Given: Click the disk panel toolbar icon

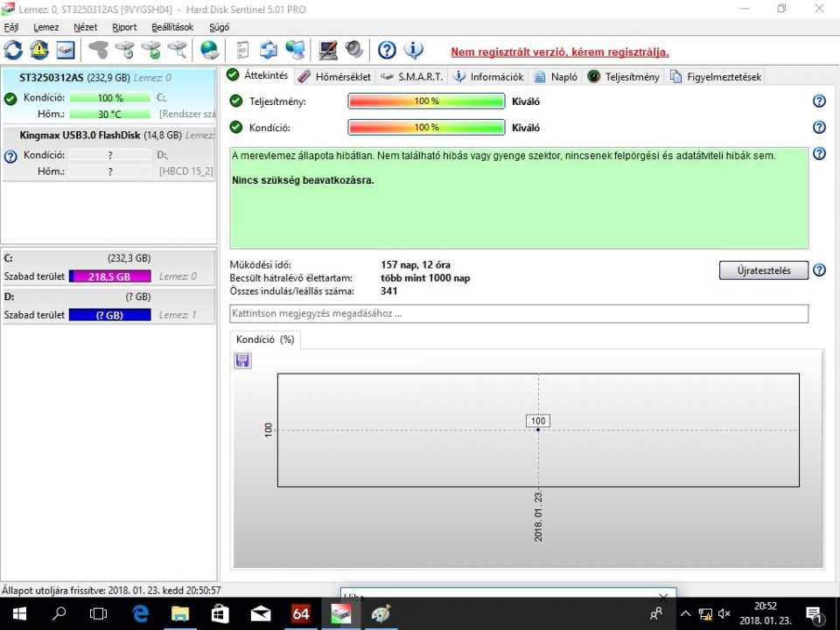Looking at the screenshot, I should coord(66,51).
